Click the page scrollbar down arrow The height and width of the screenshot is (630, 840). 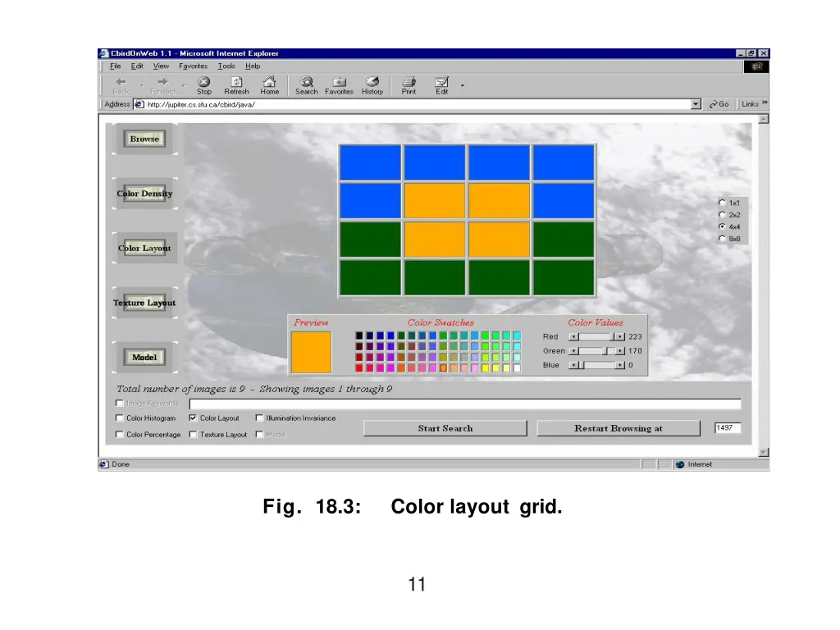[764, 453]
